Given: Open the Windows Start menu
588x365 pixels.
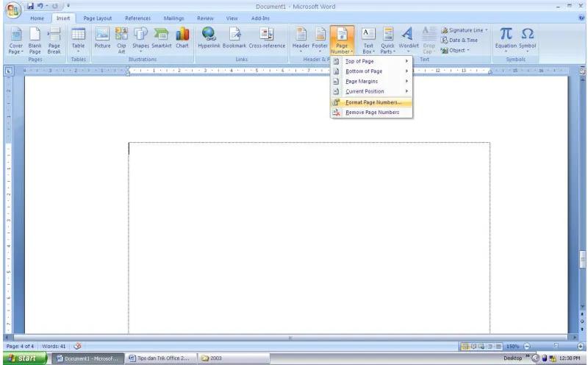Looking at the screenshot, I should coord(25,358).
